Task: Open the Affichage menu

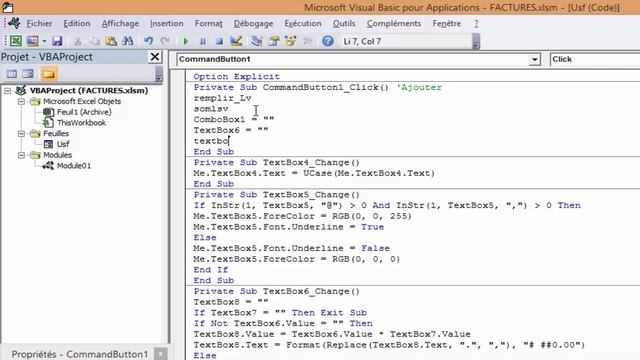Action: (x=120, y=24)
